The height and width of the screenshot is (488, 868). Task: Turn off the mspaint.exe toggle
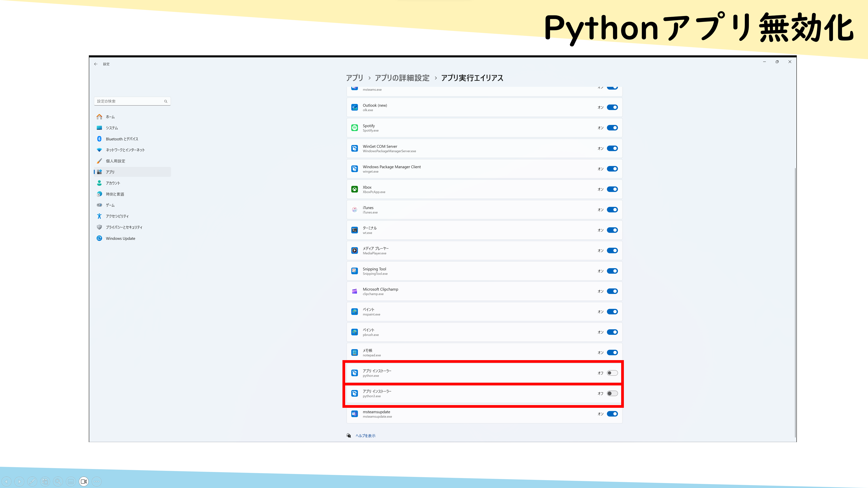(612, 312)
